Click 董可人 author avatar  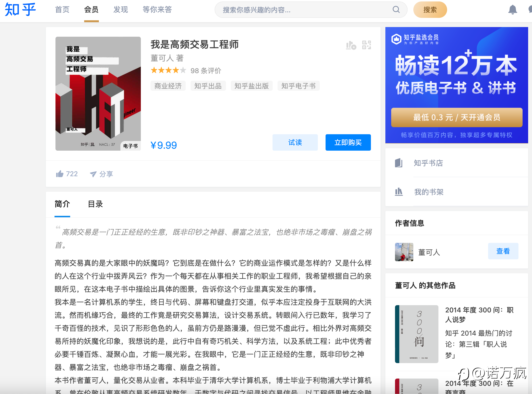[x=404, y=252]
